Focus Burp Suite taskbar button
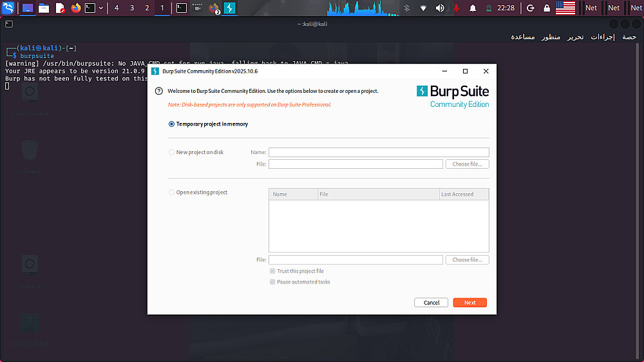Viewport: 644px width, 362px height. [x=230, y=8]
